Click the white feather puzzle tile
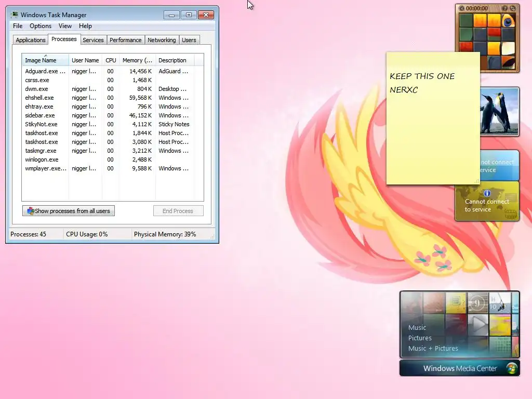 (508, 48)
